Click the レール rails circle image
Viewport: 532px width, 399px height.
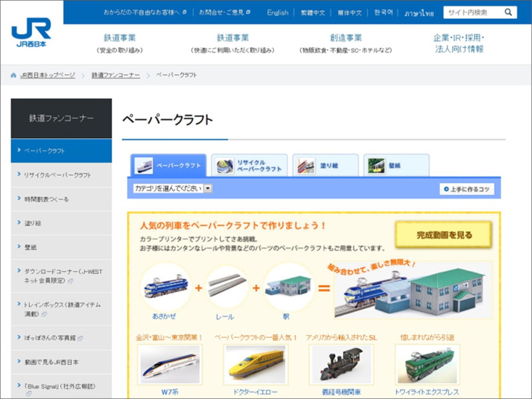coord(227,288)
